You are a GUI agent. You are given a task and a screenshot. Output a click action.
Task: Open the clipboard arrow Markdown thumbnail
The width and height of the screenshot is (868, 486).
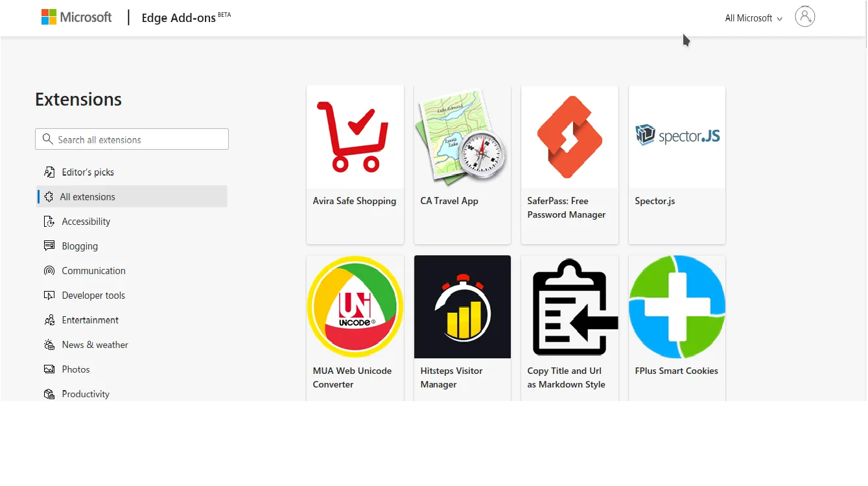tap(570, 307)
